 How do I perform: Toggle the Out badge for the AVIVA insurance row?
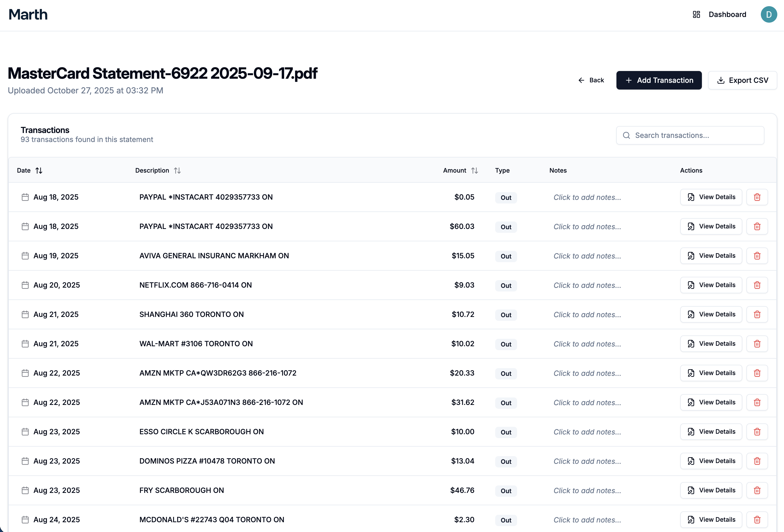click(x=506, y=256)
